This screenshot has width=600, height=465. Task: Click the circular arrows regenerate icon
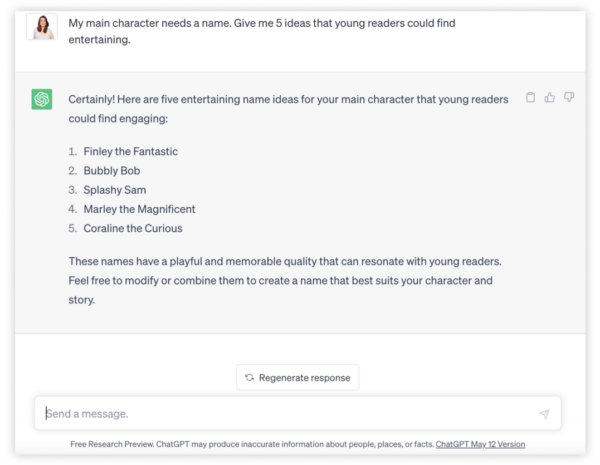coord(249,377)
